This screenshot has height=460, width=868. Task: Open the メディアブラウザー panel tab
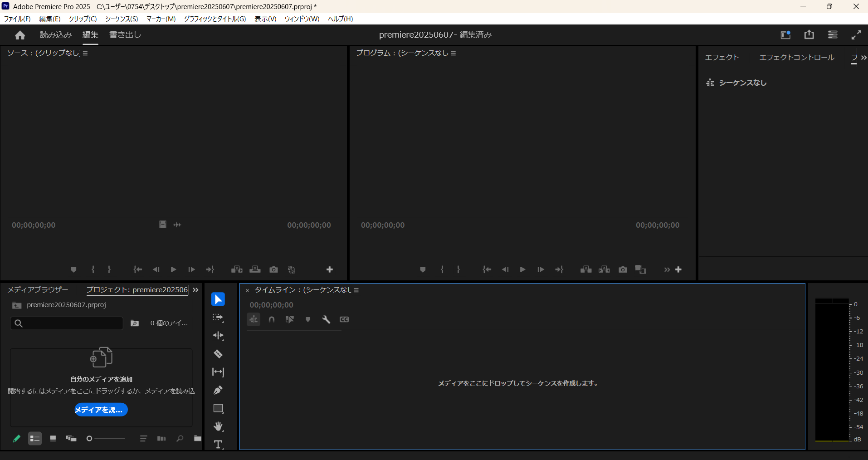38,289
